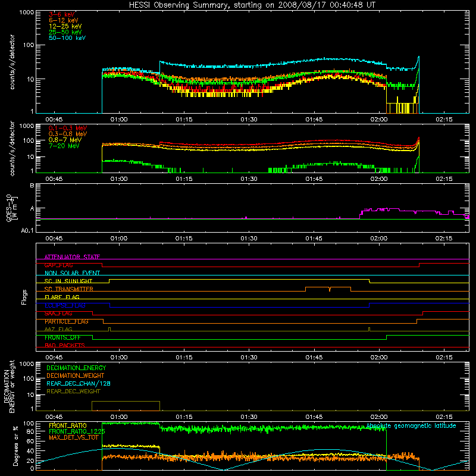The width and height of the screenshot is (476, 476).
Task: Click 01:30 time tick under the Flags panel
Action: click(249, 358)
